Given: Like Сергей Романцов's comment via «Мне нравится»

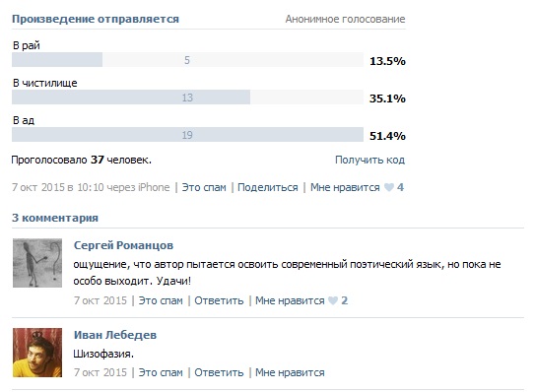Looking at the screenshot, I should (x=290, y=300).
